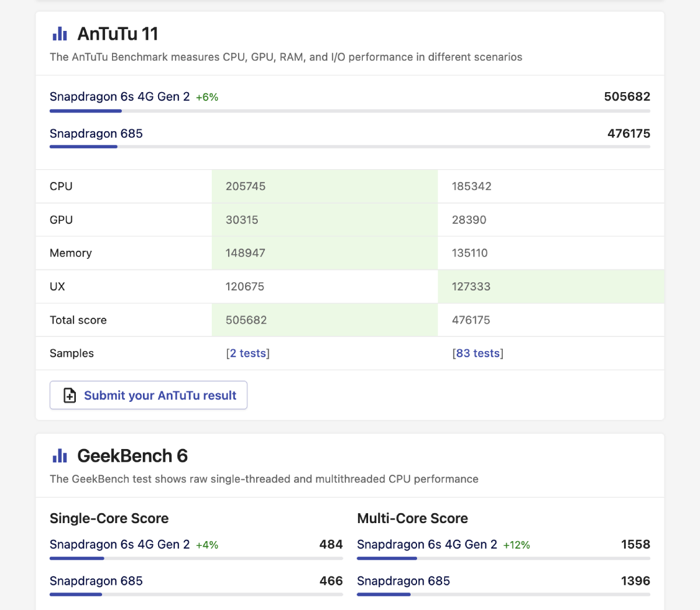Viewport: 700px width, 610px height.
Task: Click Snapdragon 6s 4G Gen 2 AnTuTu label
Action: (120, 97)
